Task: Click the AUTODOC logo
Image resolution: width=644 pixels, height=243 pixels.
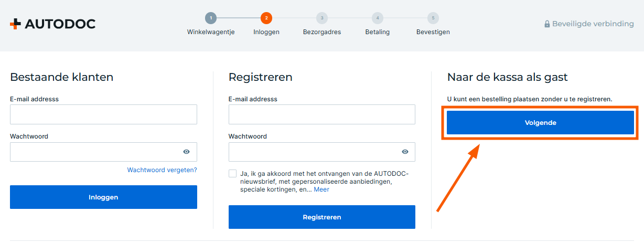Action: point(52,24)
